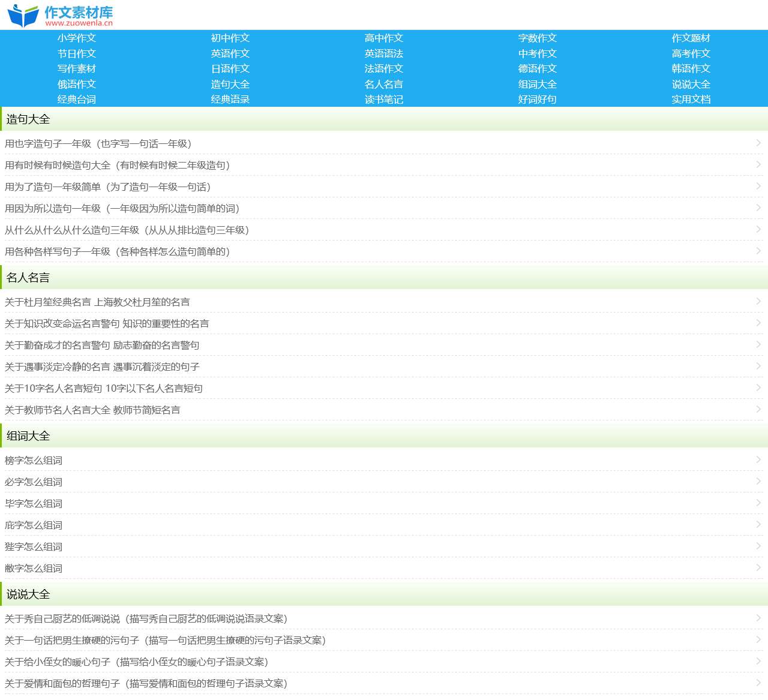Read 关于知识改变命运名言警句 article

(107, 324)
